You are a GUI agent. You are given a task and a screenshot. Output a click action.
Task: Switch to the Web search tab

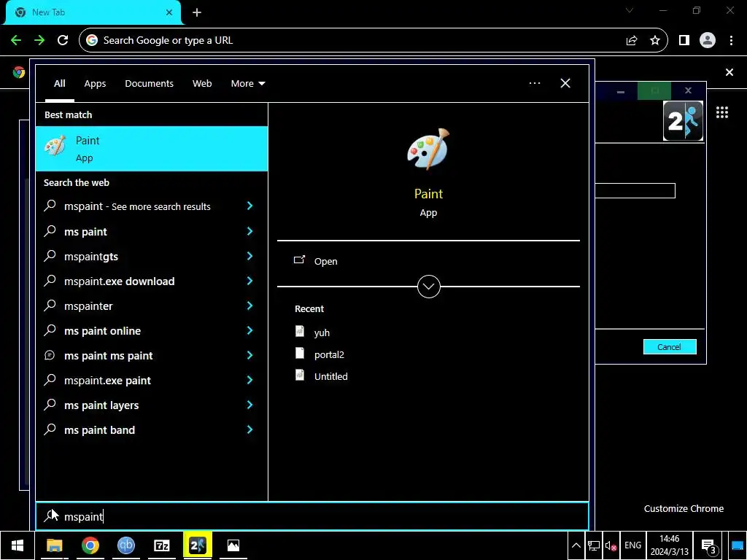[x=202, y=83]
